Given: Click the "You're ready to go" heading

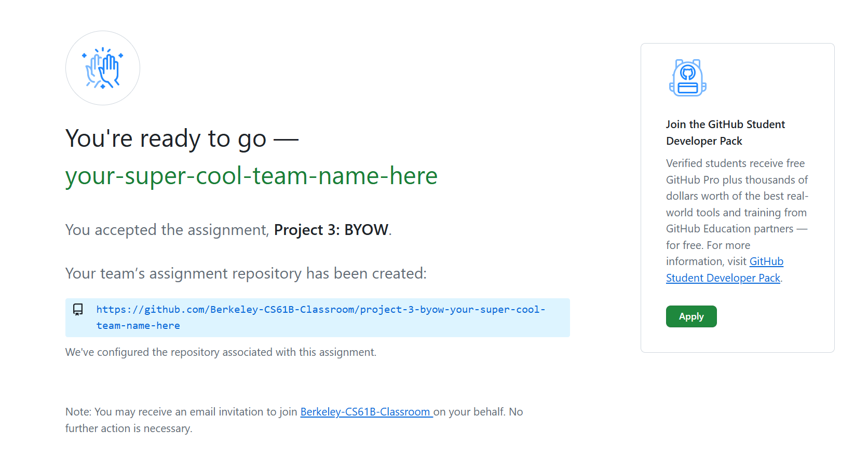Looking at the screenshot, I should pyautogui.click(x=181, y=138).
